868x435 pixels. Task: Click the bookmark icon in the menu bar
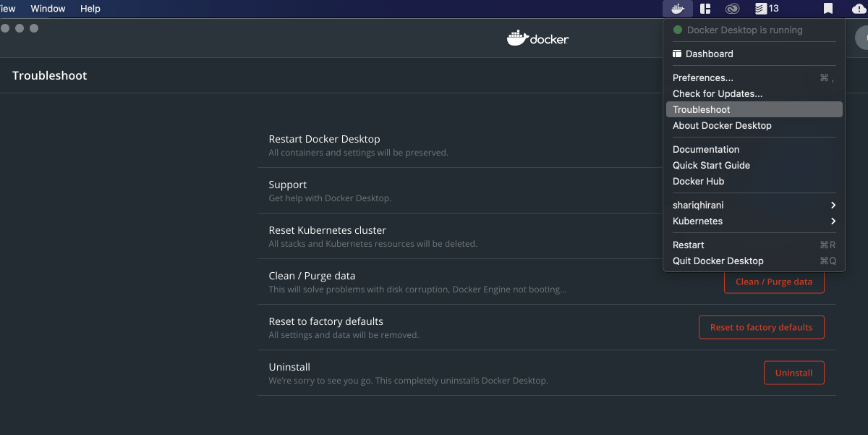(x=828, y=9)
